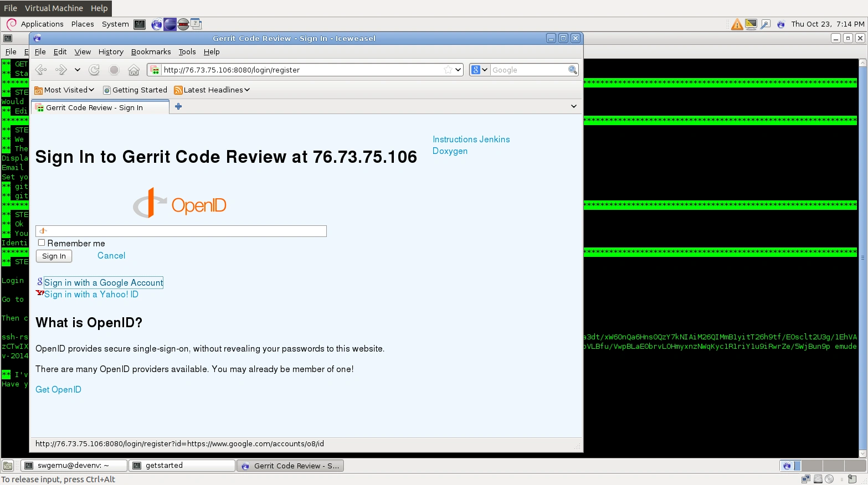
Task: Click the Sign In button
Action: [54, 256]
